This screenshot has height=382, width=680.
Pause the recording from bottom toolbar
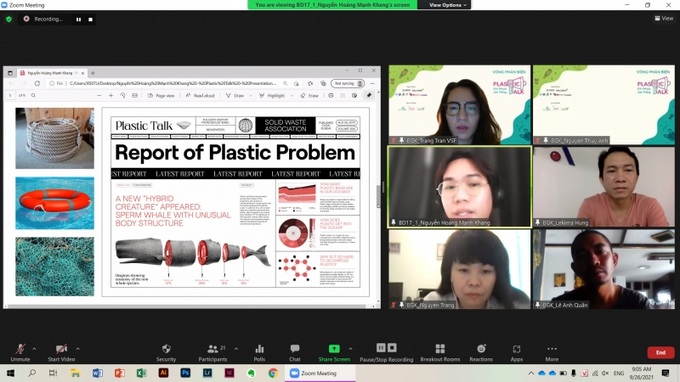381,348
